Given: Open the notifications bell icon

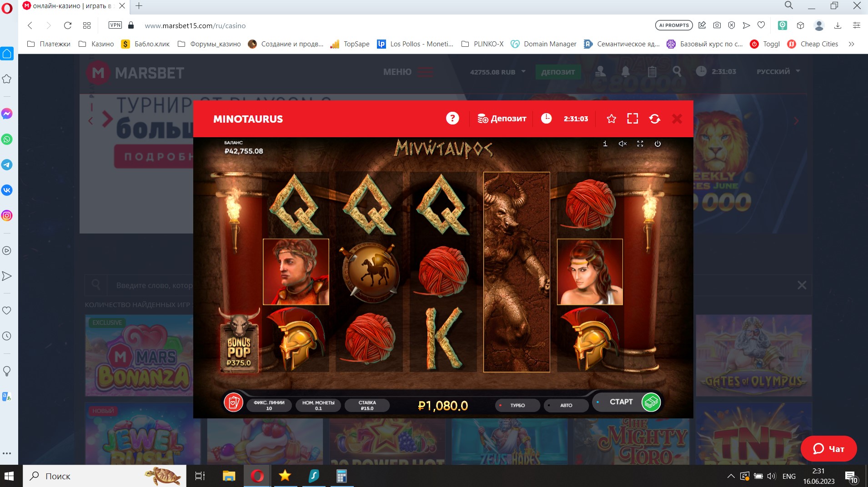Looking at the screenshot, I should (626, 71).
